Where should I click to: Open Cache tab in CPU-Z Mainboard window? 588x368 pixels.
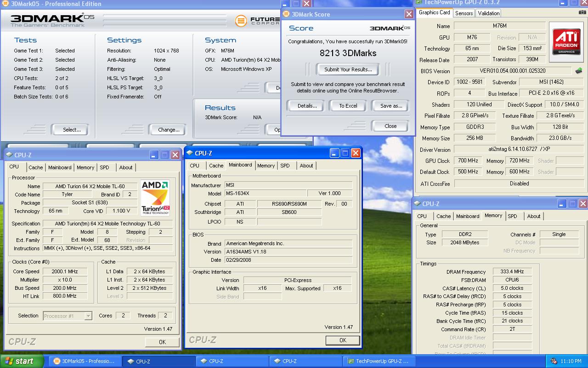coord(216,166)
